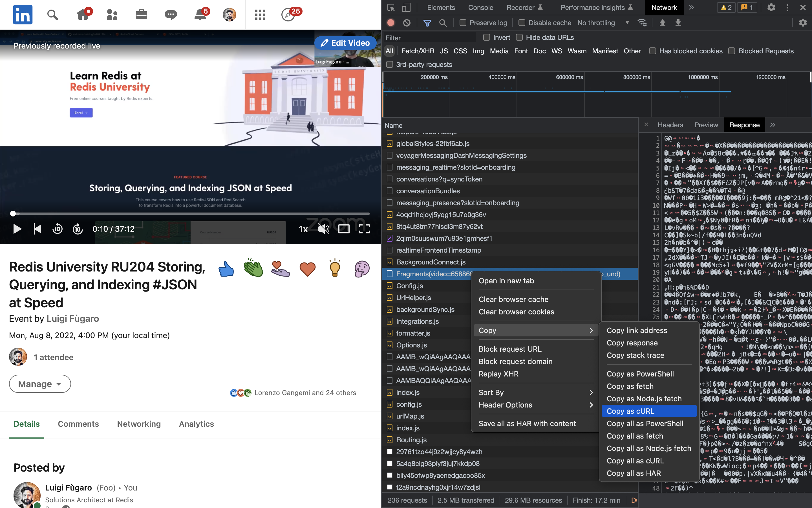812x508 pixels.
Task: React with the Insightful lightbulb icon
Action: pos(335,268)
